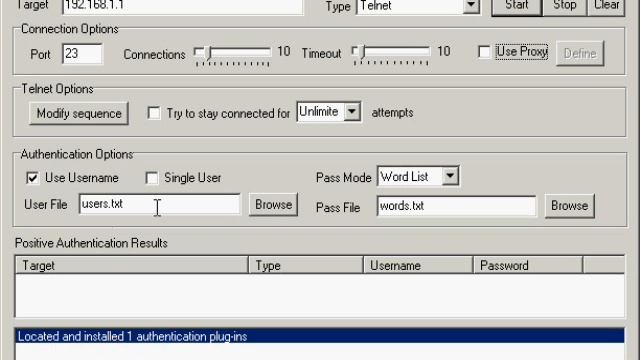
Task: Click the Start button
Action: click(x=517, y=6)
